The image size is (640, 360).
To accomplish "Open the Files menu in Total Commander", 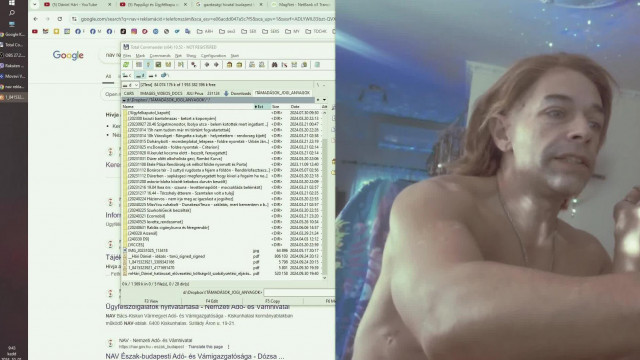I will coord(127,56).
